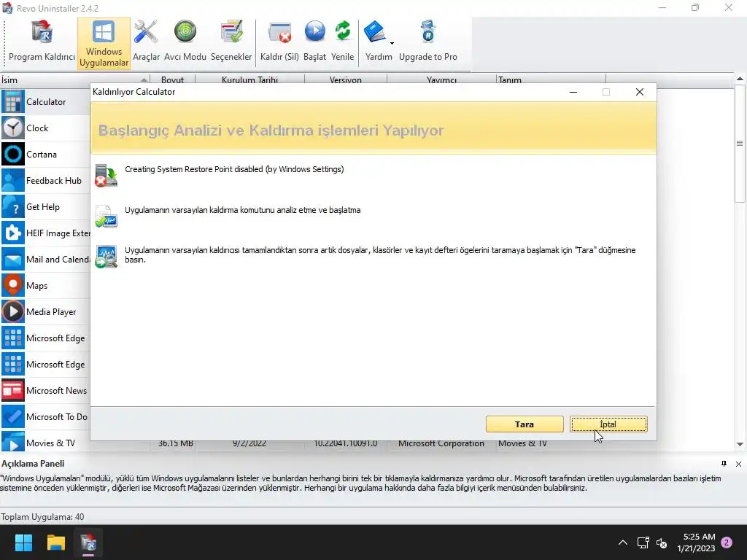Open the Program Kaldırıcı module
The image size is (747, 560).
42,42
